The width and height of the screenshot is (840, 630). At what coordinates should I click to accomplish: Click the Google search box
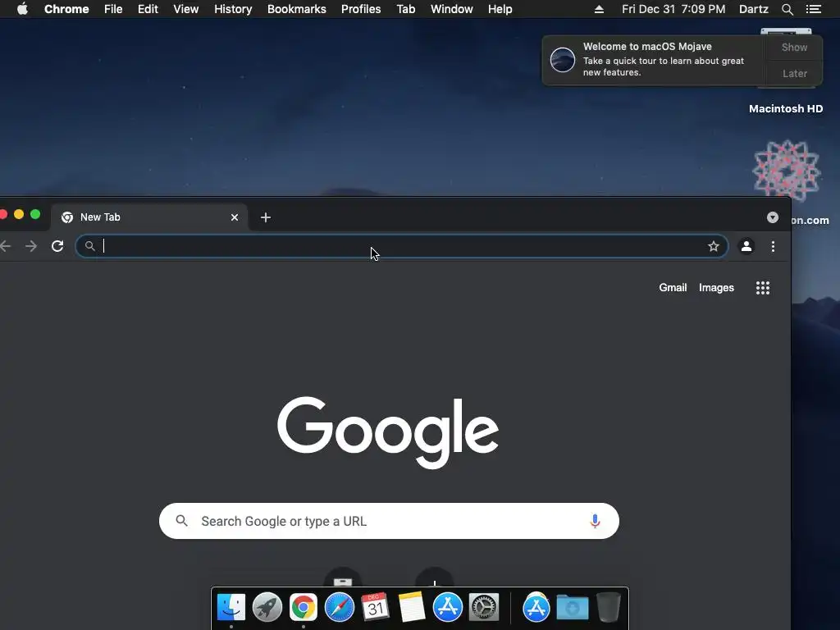point(389,521)
